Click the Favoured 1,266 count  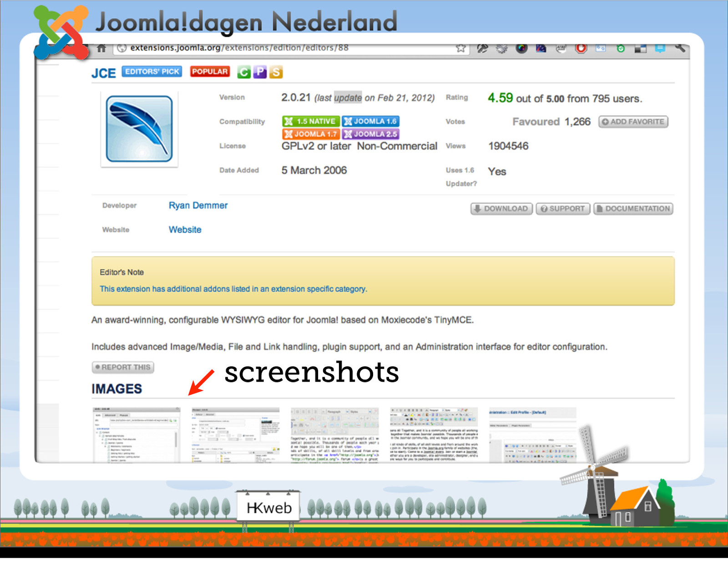coord(551,122)
